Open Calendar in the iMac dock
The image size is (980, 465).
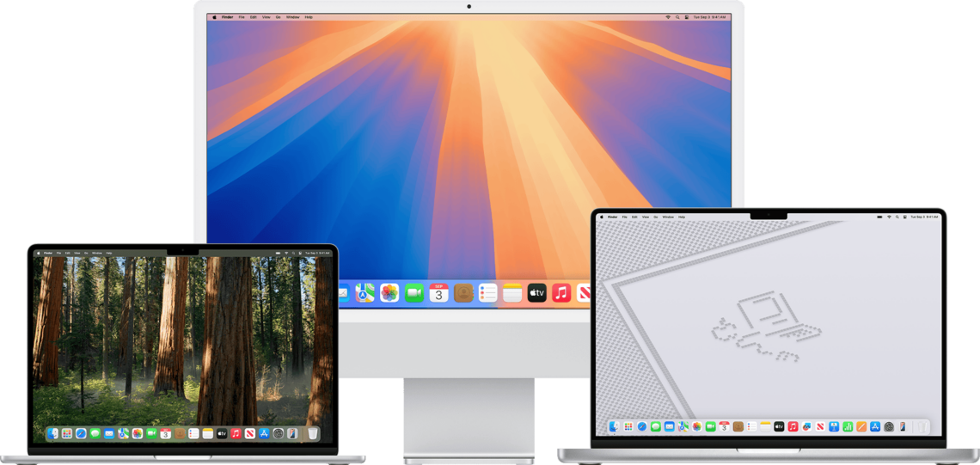[x=439, y=293]
